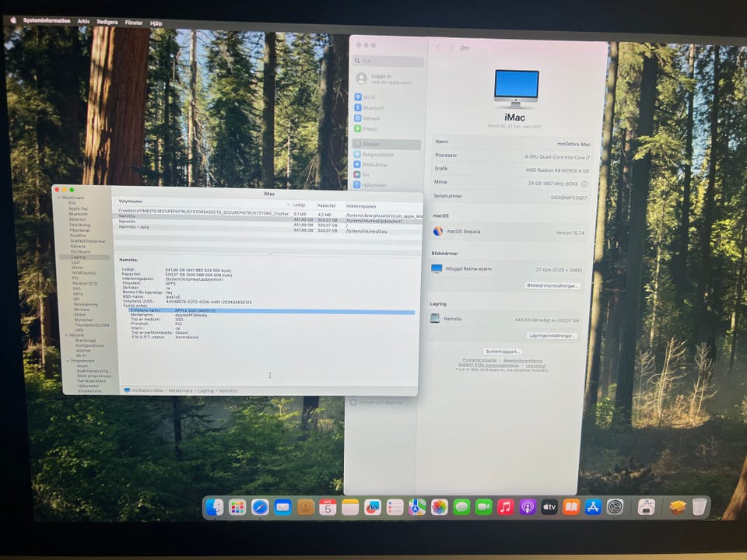The height and width of the screenshot is (560, 747).
Task: Select Brandvägg under Nätverk
Action: coord(86,341)
